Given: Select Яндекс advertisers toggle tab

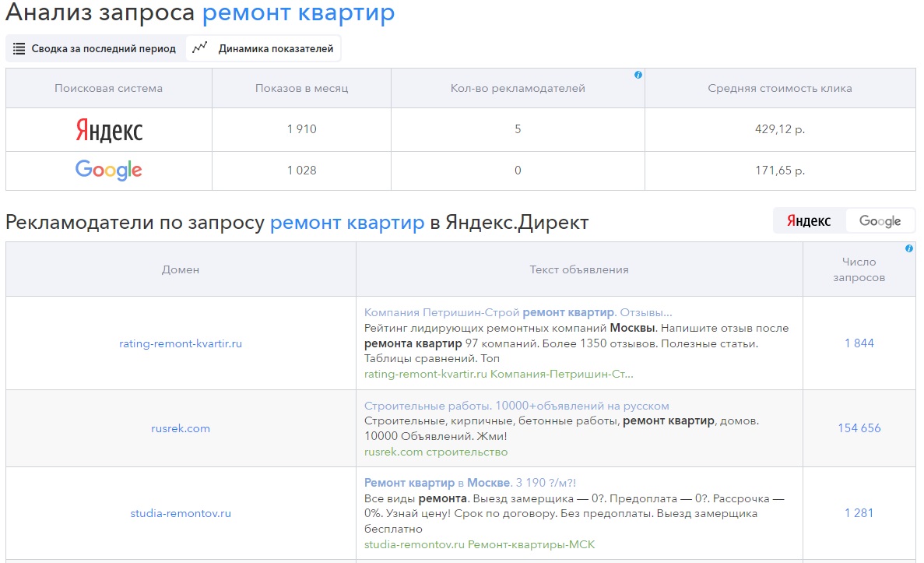Looking at the screenshot, I should [809, 221].
